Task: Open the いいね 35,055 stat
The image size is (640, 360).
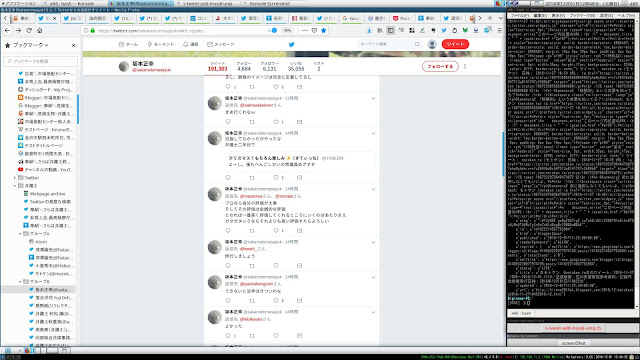Action: [x=296, y=67]
